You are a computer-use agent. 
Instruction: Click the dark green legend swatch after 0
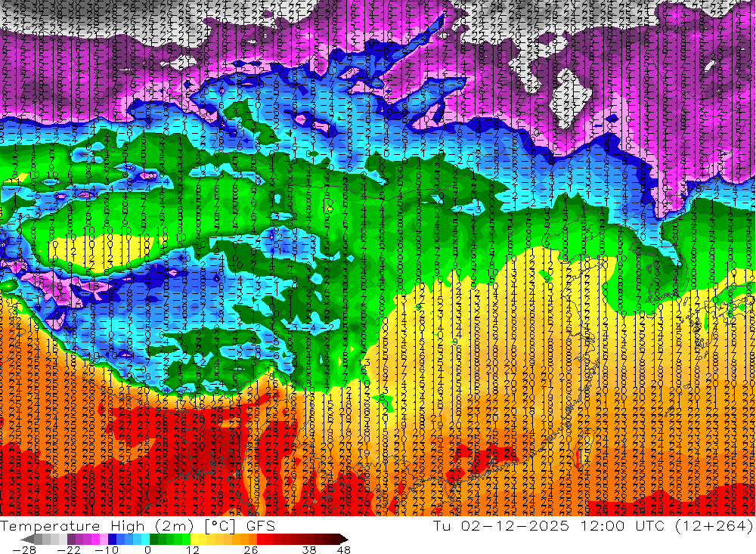[x=153, y=539]
